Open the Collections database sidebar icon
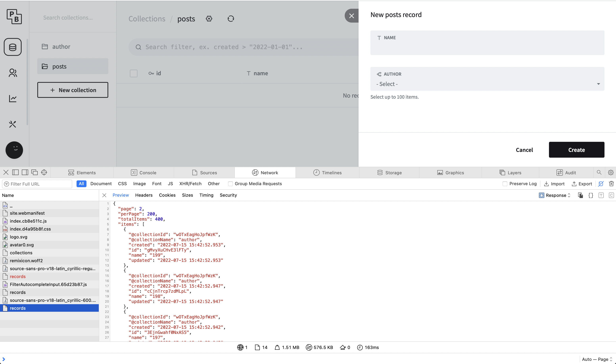This screenshot has height=364, width=616. click(x=12, y=47)
